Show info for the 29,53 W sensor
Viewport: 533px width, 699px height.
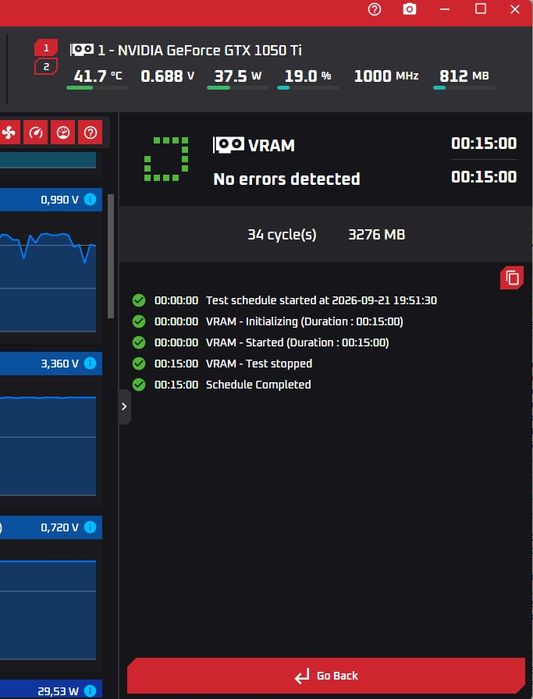pos(90,691)
